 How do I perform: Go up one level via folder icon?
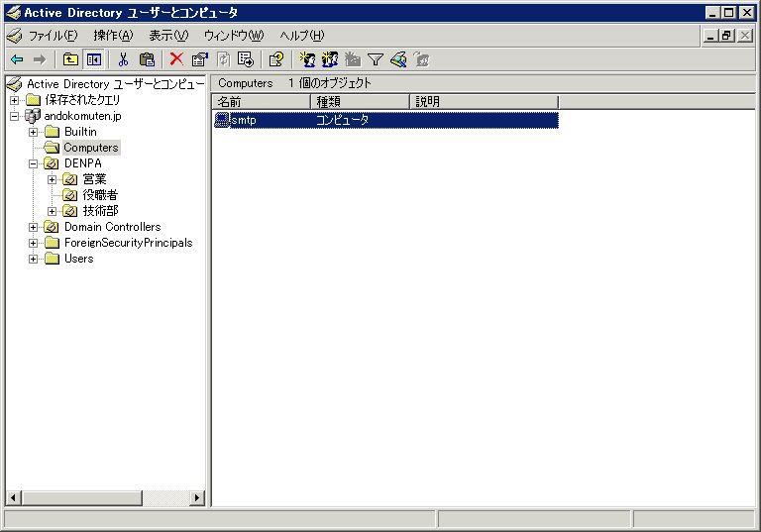point(71,59)
